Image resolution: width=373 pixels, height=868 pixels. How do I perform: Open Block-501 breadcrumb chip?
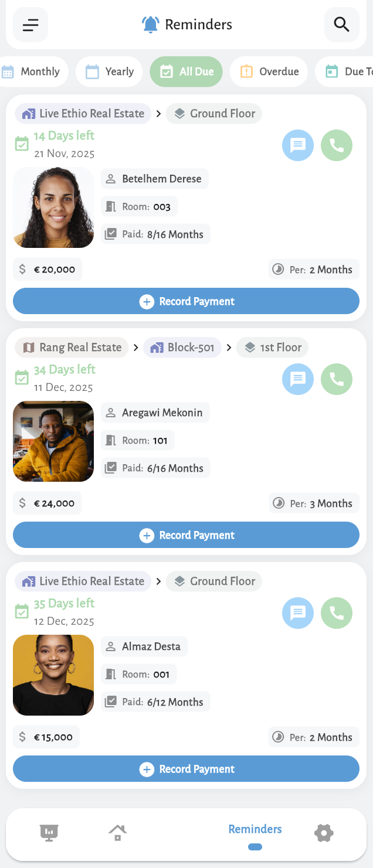tap(182, 348)
